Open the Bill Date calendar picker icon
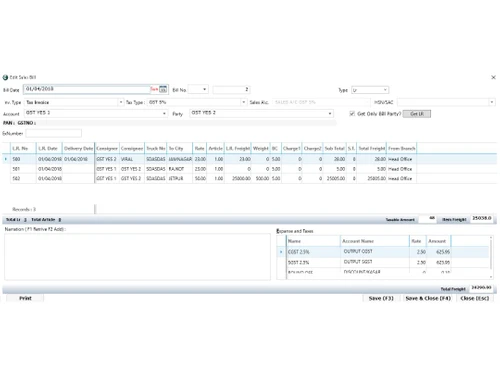 163,89
